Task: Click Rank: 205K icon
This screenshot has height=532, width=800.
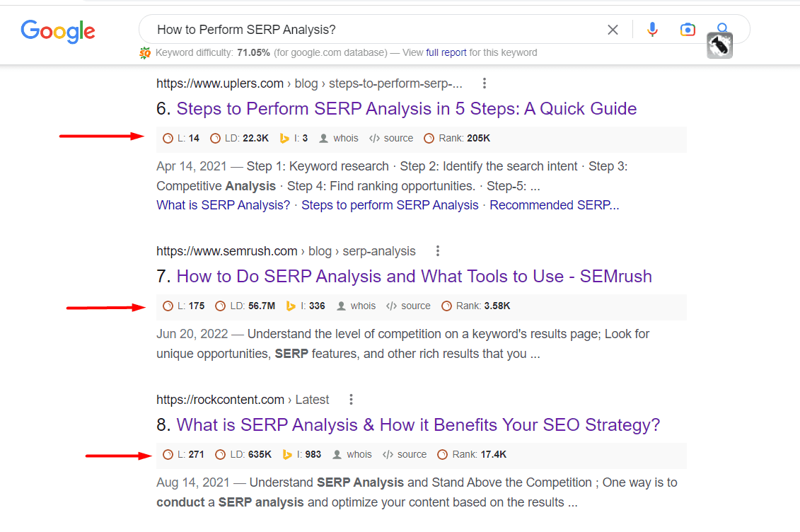Action: (x=429, y=138)
